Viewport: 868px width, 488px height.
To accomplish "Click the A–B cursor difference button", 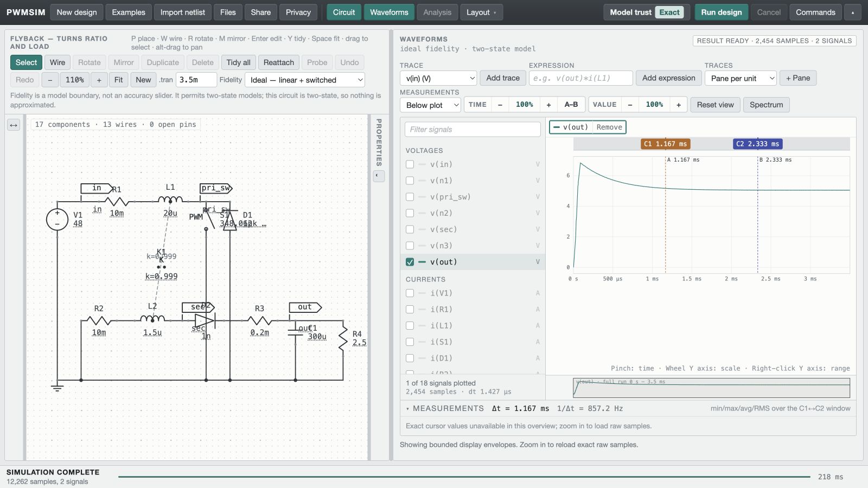I will pos(571,105).
